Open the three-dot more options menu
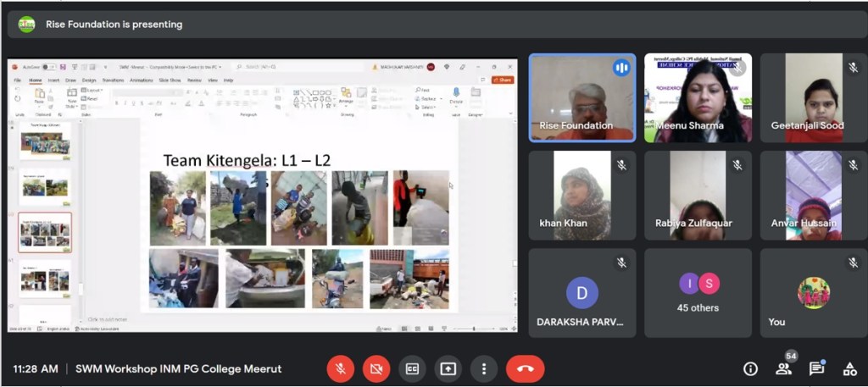 (483, 368)
